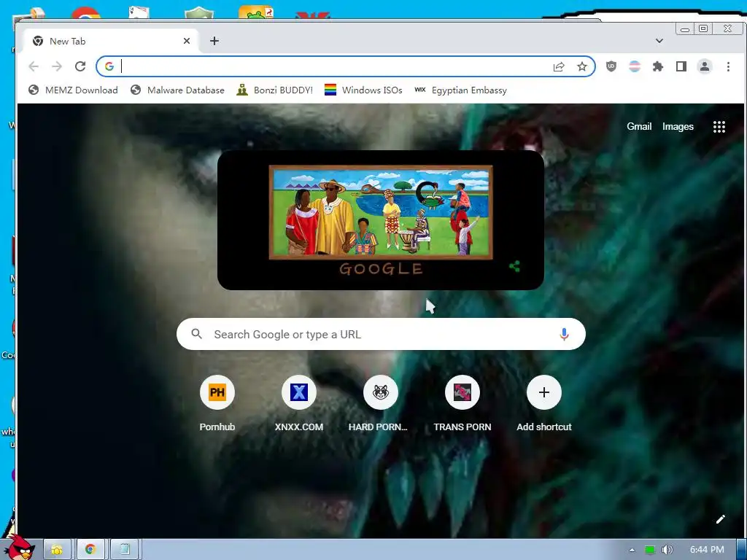Click the magnifier icon in search box
This screenshot has width=747, height=560.
197,334
